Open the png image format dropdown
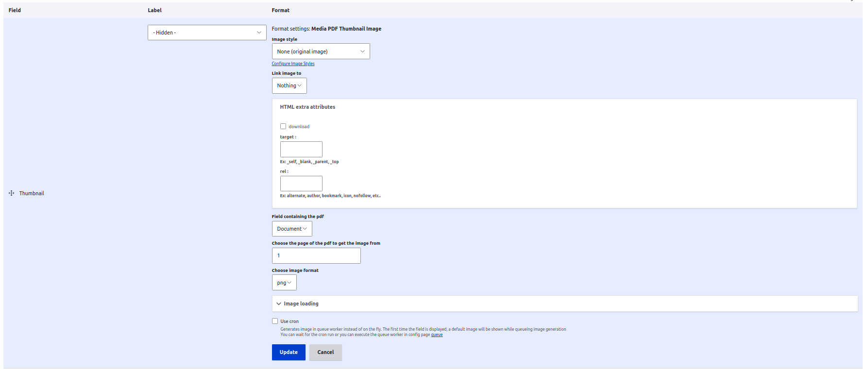This screenshot has width=868, height=371. (284, 283)
